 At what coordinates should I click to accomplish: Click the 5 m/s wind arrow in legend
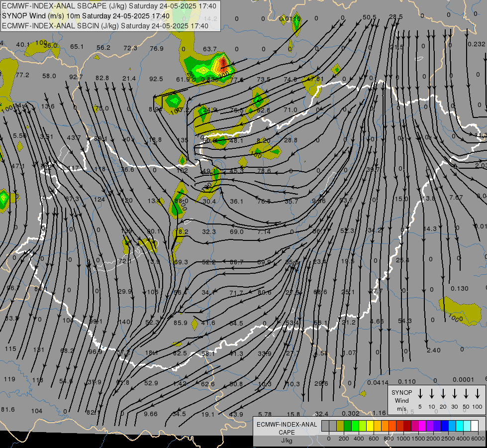[x=420, y=394]
